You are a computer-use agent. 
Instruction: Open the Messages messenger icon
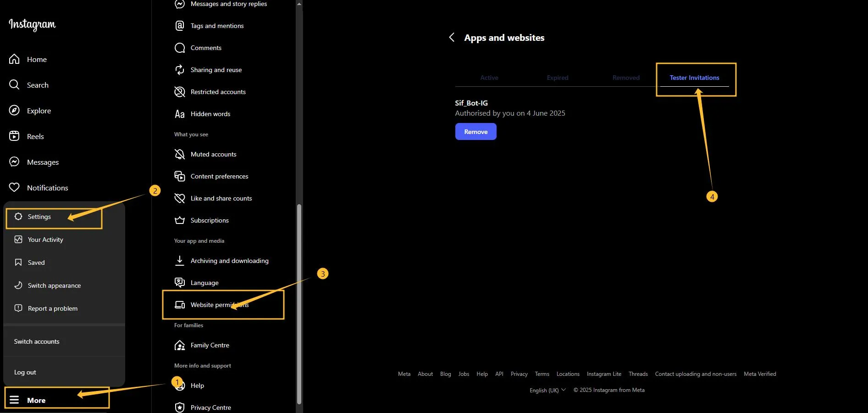(x=14, y=162)
